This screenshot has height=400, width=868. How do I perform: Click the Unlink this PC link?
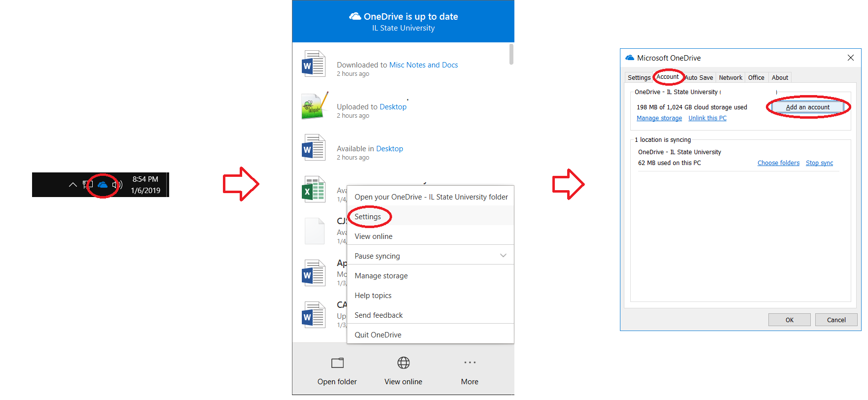pyautogui.click(x=707, y=118)
